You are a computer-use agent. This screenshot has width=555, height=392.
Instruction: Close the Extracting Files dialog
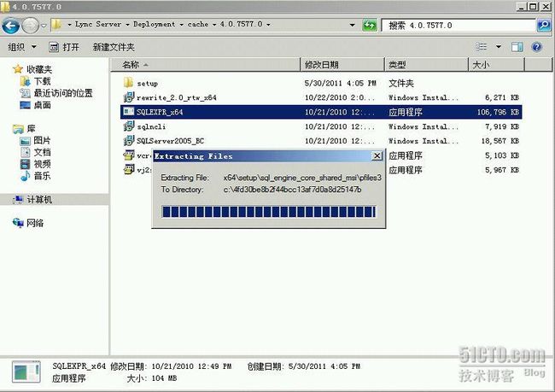377,155
